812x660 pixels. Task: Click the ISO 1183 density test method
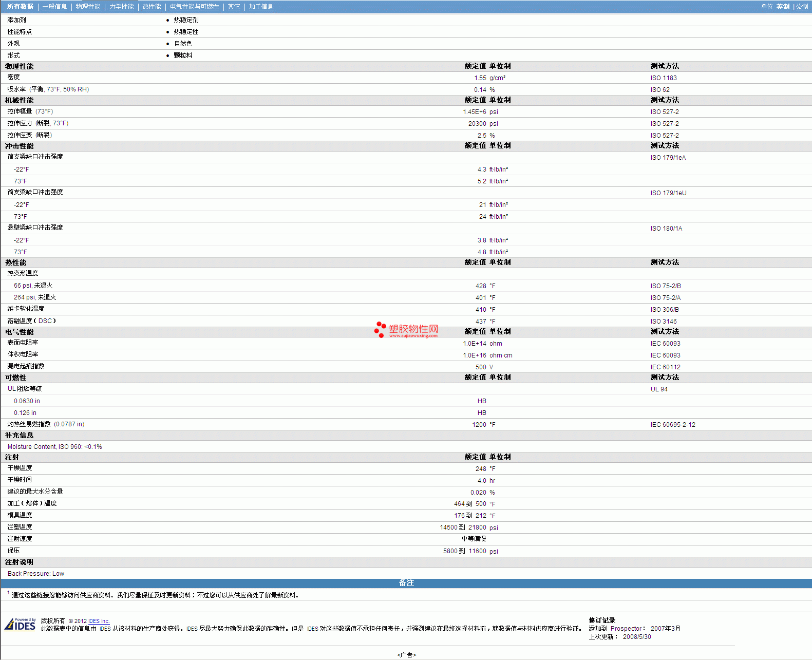(x=663, y=78)
